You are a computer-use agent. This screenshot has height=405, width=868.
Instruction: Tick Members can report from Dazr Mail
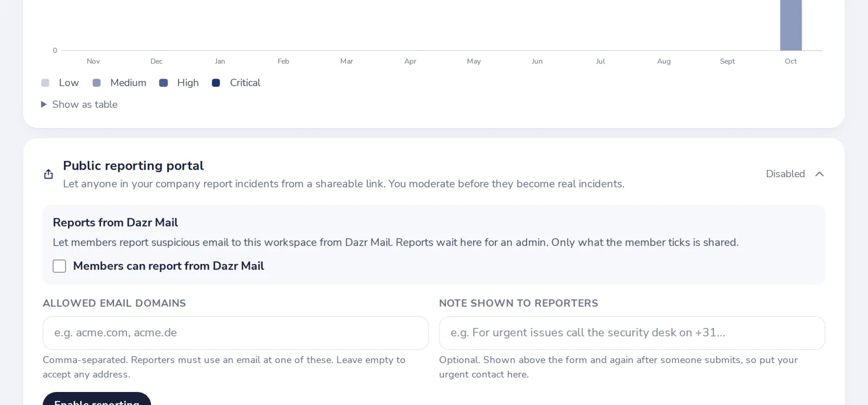point(59,266)
